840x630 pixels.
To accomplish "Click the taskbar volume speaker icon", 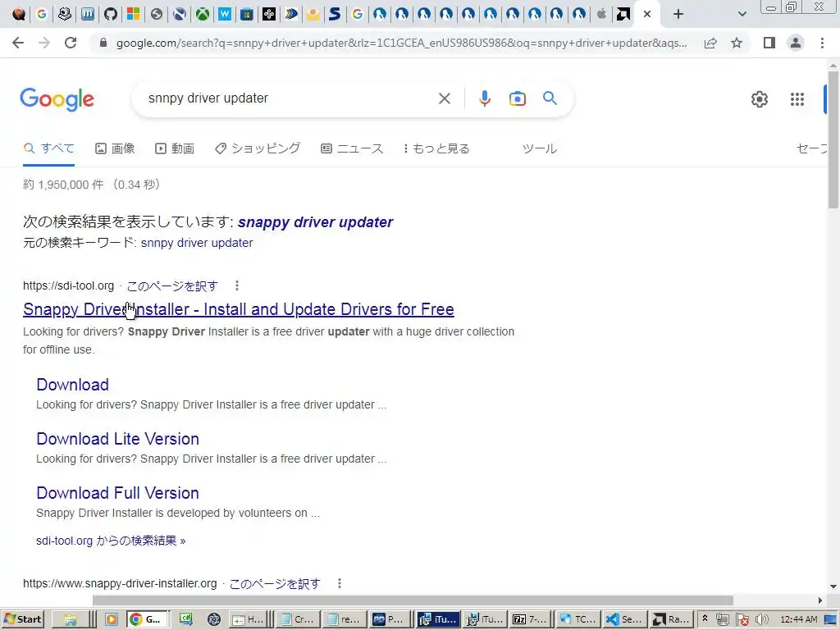I will click(x=761, y=620).
